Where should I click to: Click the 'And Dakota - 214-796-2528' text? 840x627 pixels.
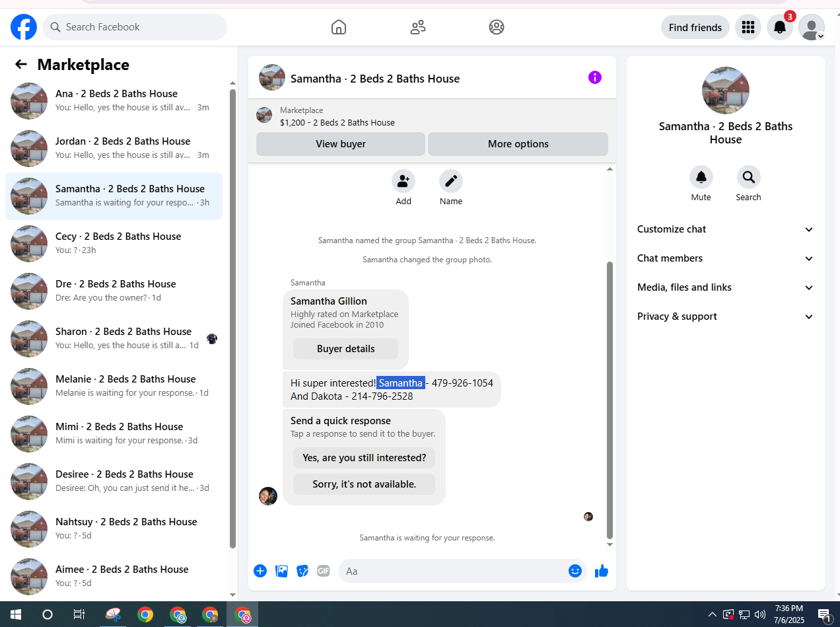pyautogui.click(x=352, y=396)
